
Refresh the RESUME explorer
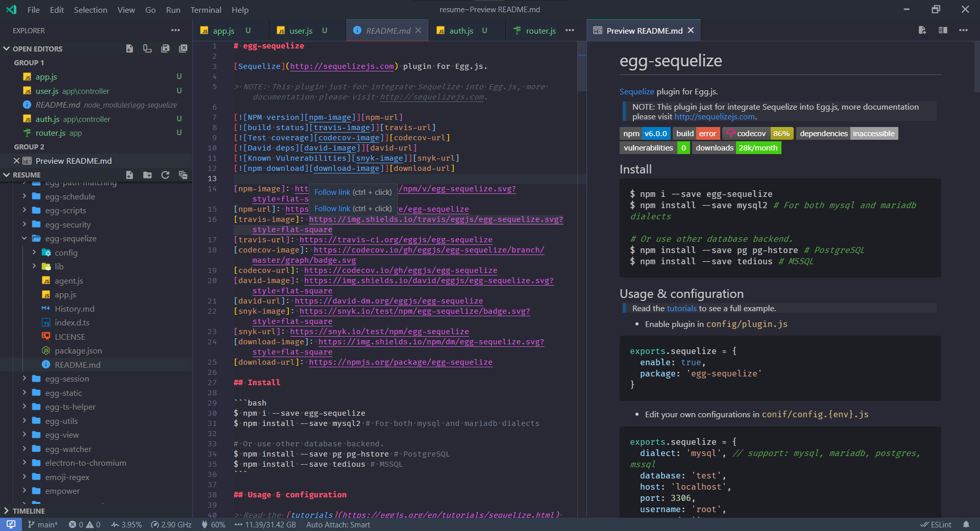click(165, 175)
